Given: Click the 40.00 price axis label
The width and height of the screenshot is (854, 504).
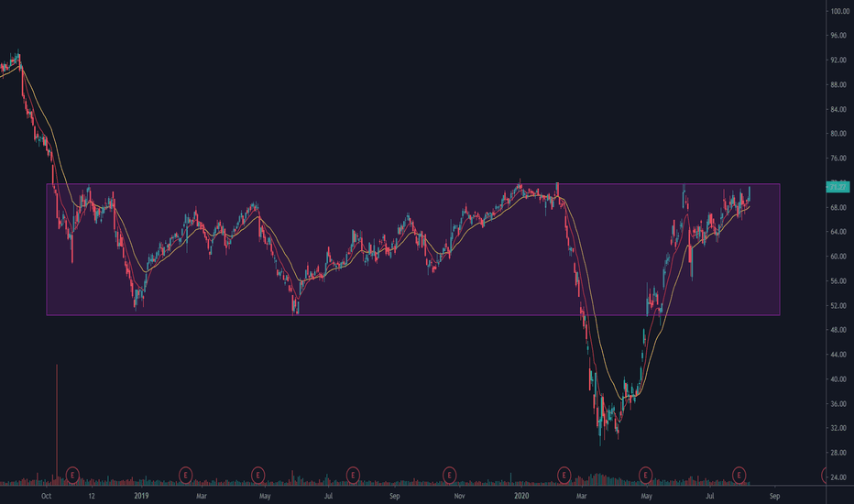Looking at the screenshot, I should coord(838,378).
